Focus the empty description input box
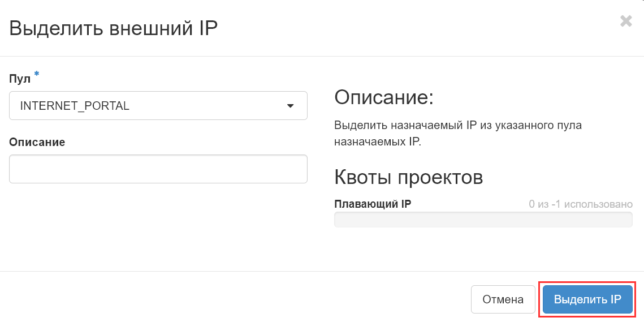 [x=158, y=169]
